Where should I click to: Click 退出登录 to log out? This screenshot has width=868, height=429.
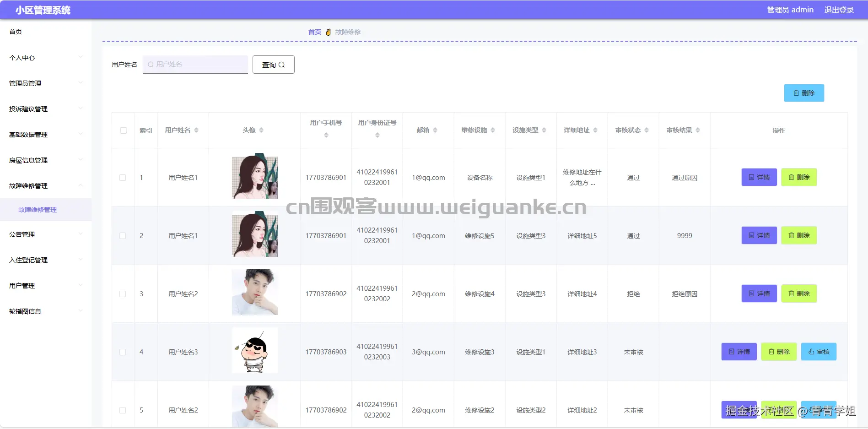click(x=839, y=10)
